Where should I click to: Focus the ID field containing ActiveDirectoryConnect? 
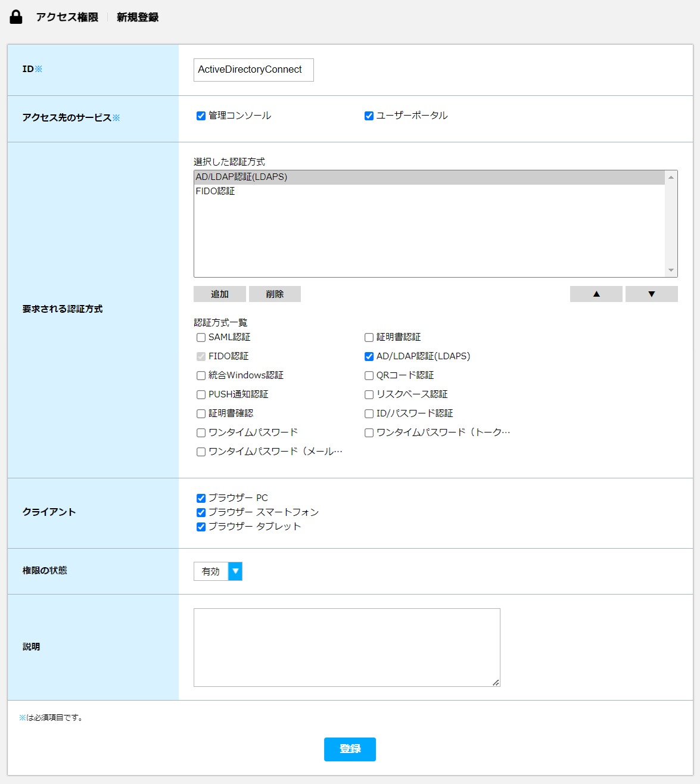pyautogui.click(x=254, y=70)
